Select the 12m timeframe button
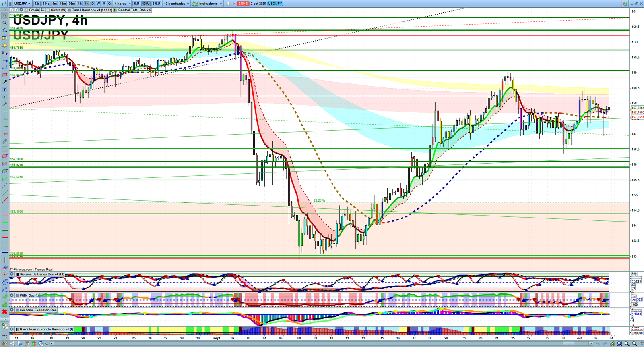This screenshot has height=347, width=644. coord(63,4)
